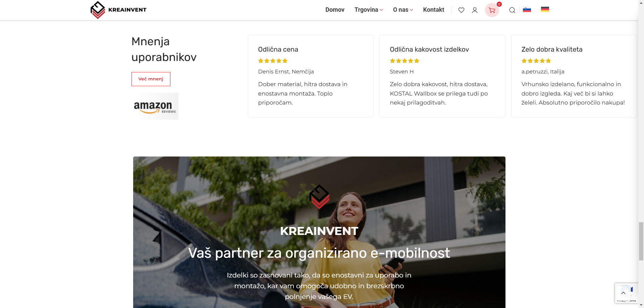This screenshot has width=644, height=308.
Task: Open the Zelo dobra kvaliteta review card
Action: click(574, 76)
